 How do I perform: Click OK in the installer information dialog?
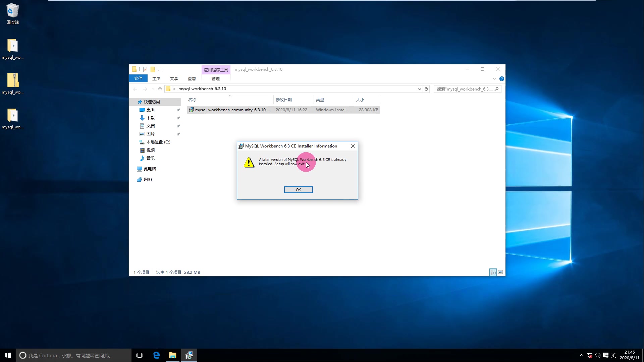(x=298, y=190)
